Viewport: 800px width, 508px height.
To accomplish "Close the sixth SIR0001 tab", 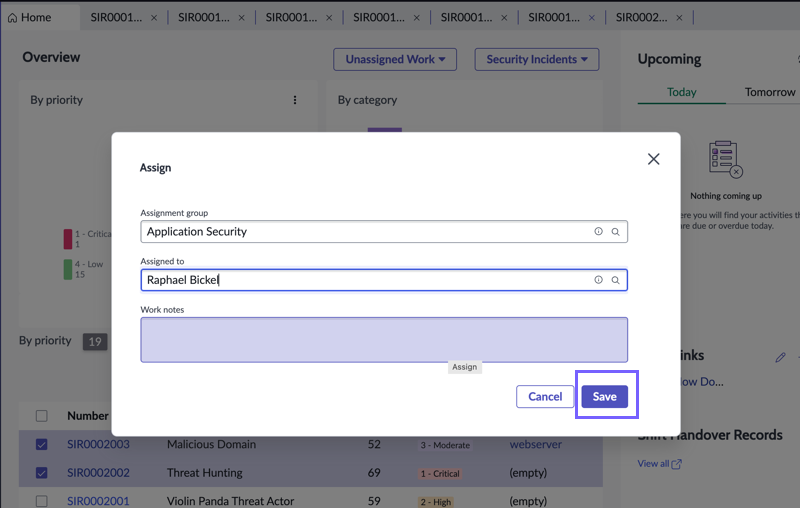I will click(x=592, y=18).
